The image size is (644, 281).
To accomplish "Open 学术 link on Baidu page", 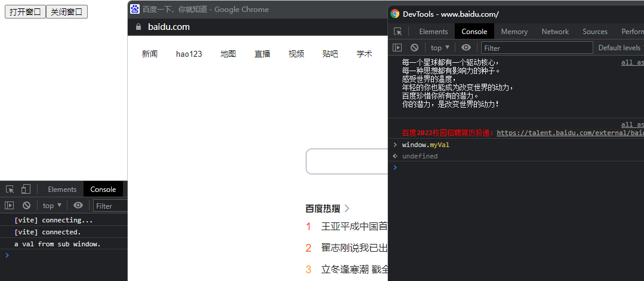I will pos(364,54).
